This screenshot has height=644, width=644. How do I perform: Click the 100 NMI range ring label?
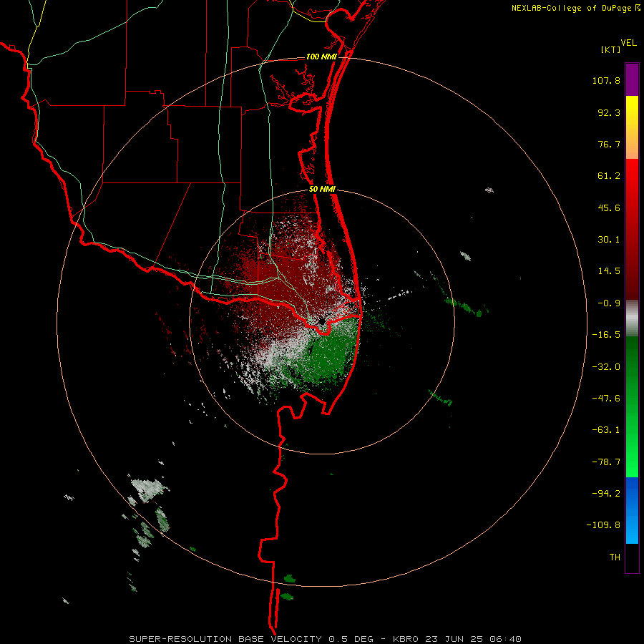[321, 57]
